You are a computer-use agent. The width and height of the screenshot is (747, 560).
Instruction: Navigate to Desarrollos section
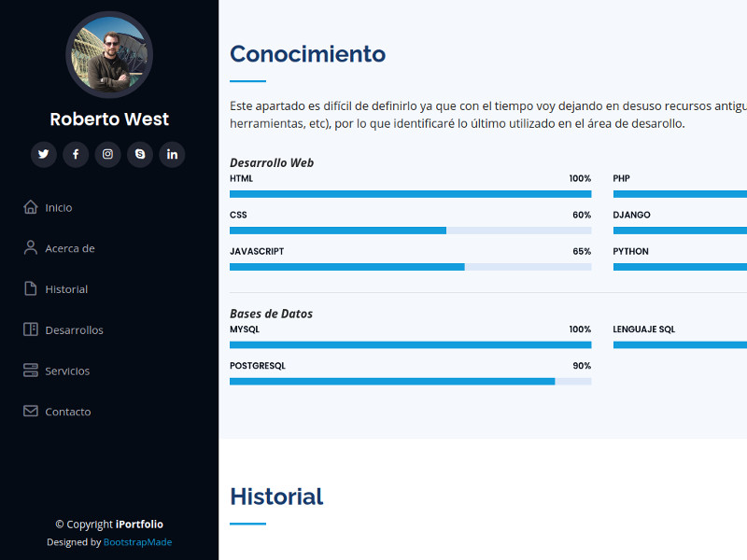click(76, 329)
